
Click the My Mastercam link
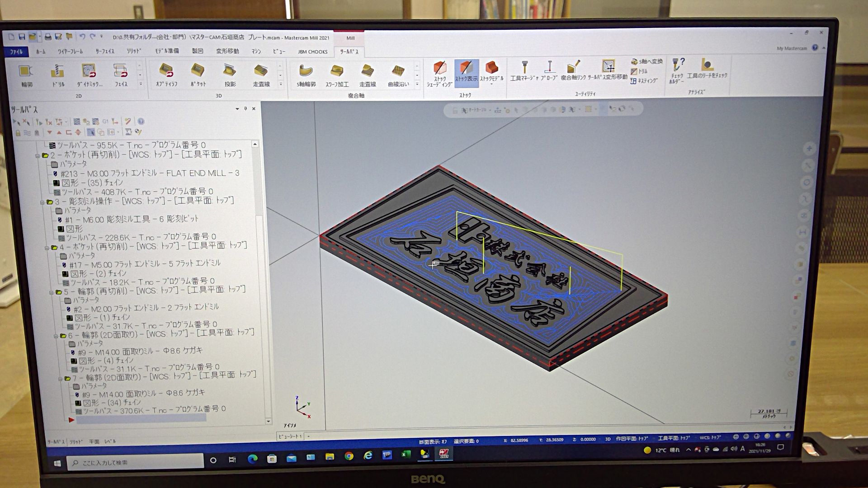(791, 48)
